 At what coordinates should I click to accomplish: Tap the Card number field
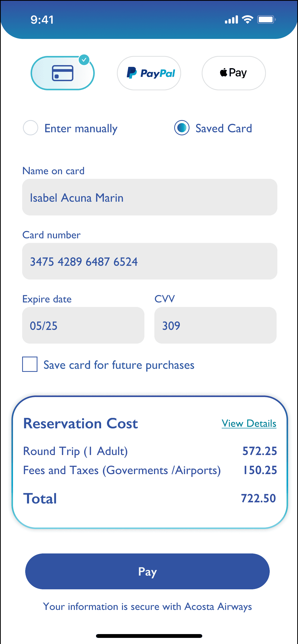tap(150, 261)
